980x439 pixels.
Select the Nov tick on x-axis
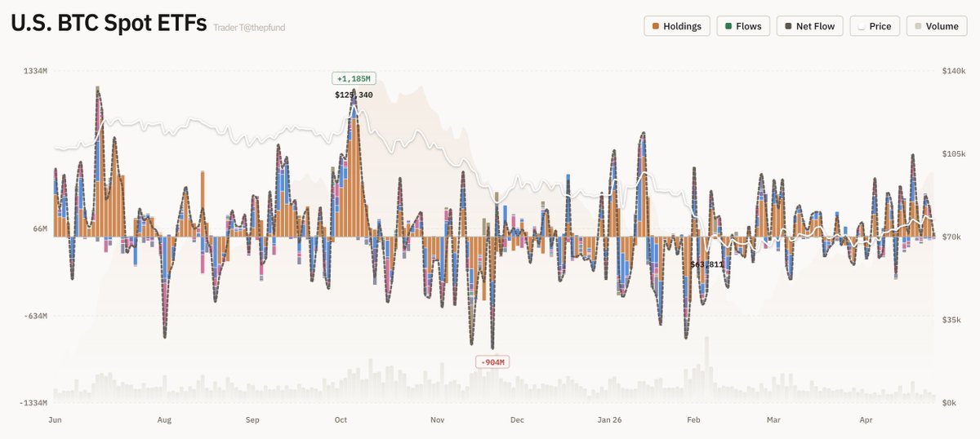(x=438, y=420)
